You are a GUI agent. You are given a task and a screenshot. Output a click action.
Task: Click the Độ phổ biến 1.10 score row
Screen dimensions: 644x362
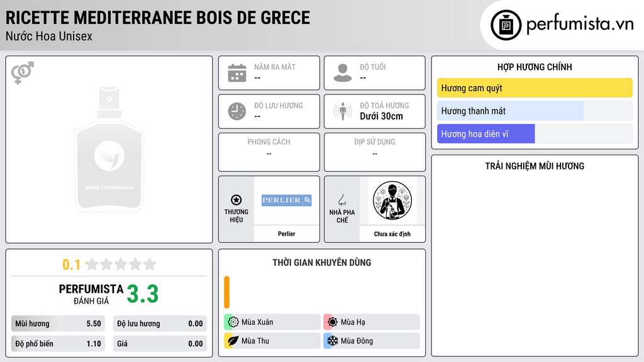pyautogui.click(x=58, y=344)
